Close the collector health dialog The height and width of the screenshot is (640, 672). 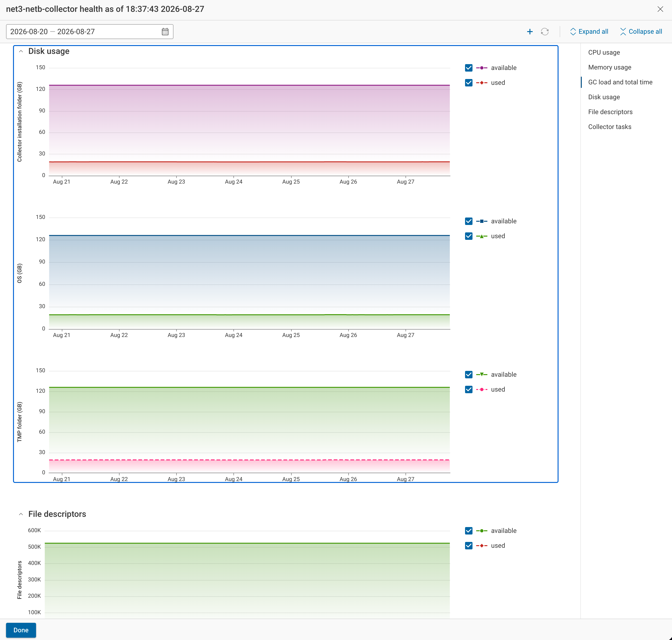coord(660,9)
